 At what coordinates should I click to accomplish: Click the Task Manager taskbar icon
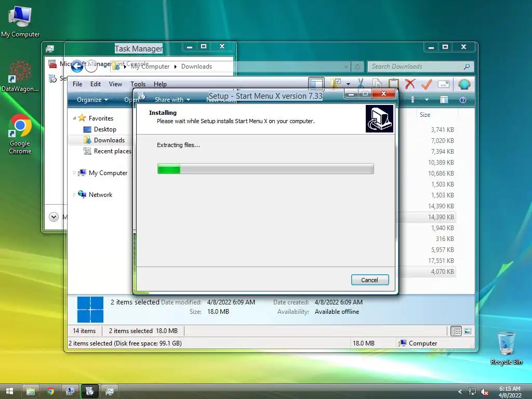click(109, 392)
